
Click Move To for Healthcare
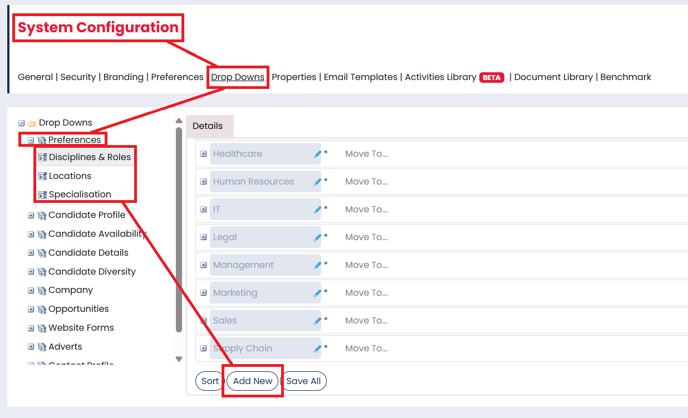pyautogui.click(x=366, y=154)
